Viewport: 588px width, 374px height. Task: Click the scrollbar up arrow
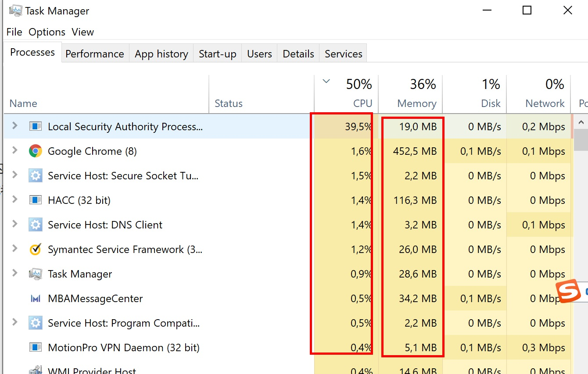coord(581,122)
